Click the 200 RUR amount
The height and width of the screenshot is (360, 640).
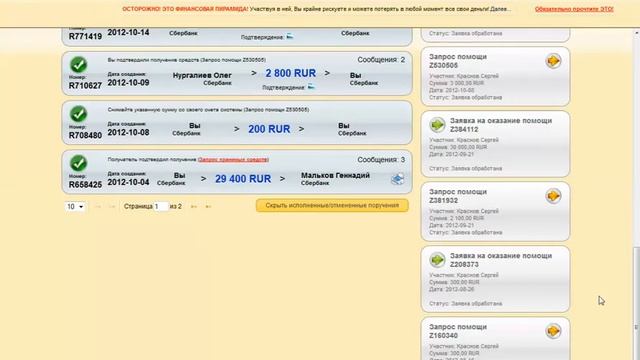click(x=269, y=129)
